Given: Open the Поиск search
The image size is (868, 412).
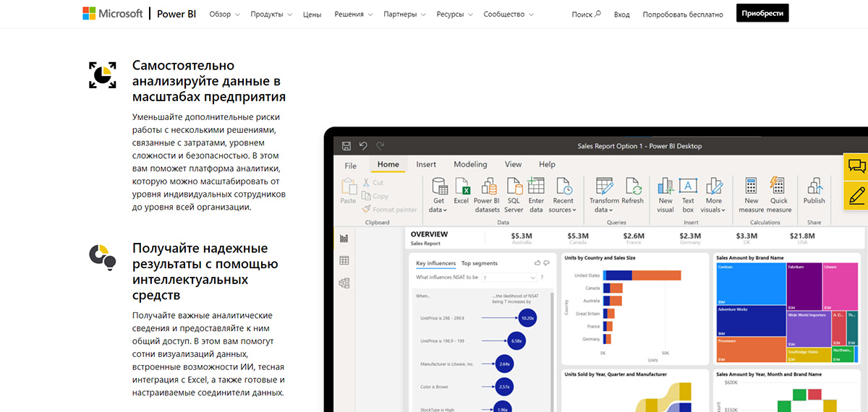Looking at the screenshot, I should coord(586,14).
